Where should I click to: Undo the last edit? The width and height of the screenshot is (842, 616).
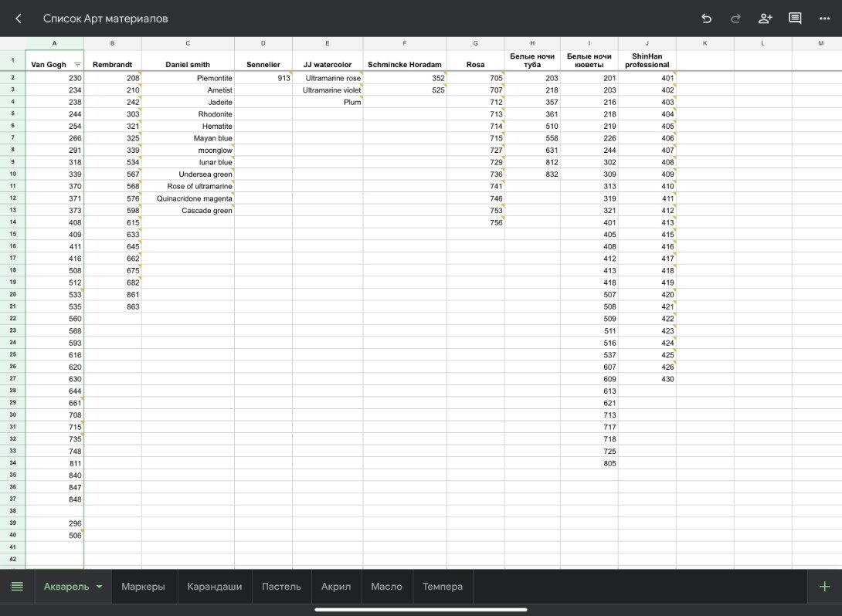[x=707, y=19]
